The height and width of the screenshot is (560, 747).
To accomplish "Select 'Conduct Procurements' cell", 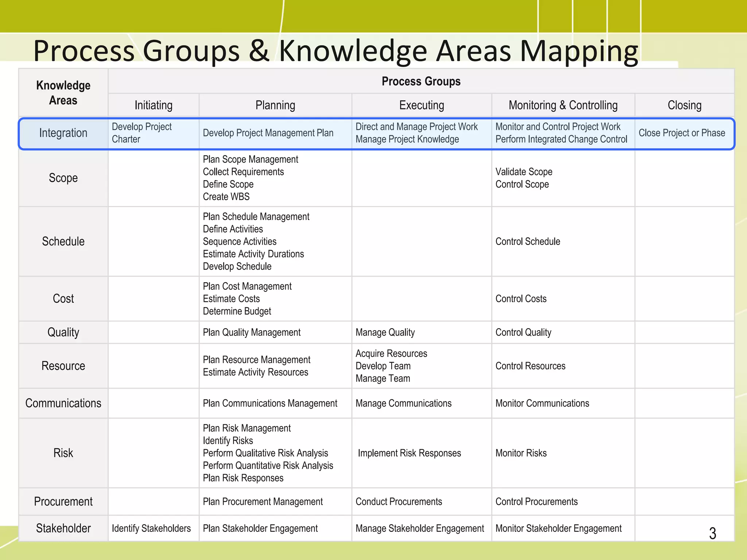I will [x=422, y=502].
